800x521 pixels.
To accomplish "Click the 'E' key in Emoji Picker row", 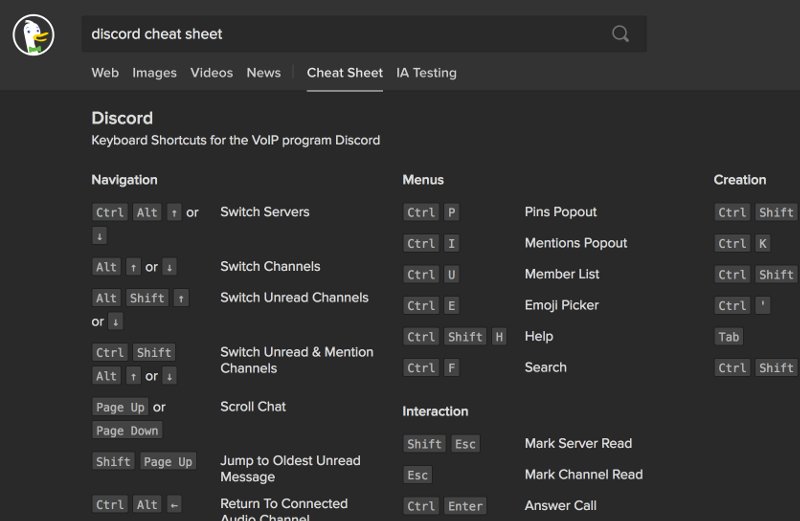I will 452,306.
